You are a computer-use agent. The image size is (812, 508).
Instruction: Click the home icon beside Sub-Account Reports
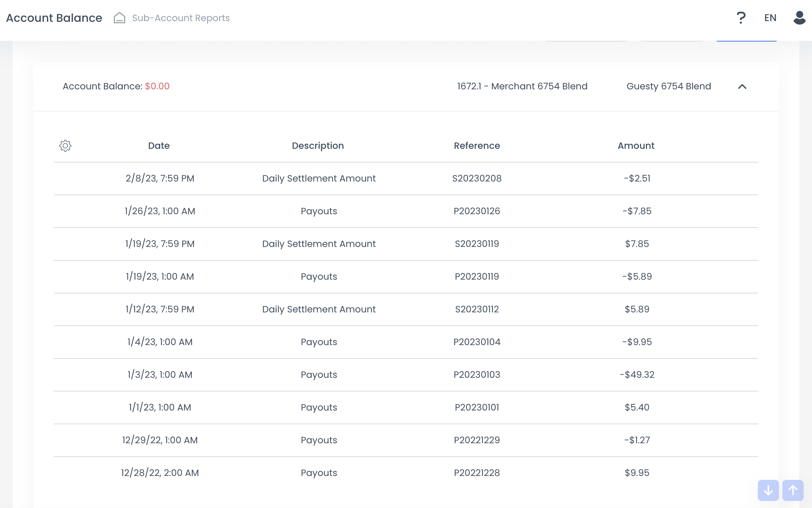[119, 18]
